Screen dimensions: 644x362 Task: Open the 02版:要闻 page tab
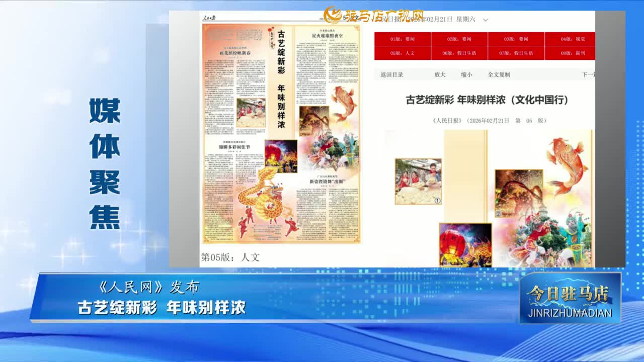point(459,39)
